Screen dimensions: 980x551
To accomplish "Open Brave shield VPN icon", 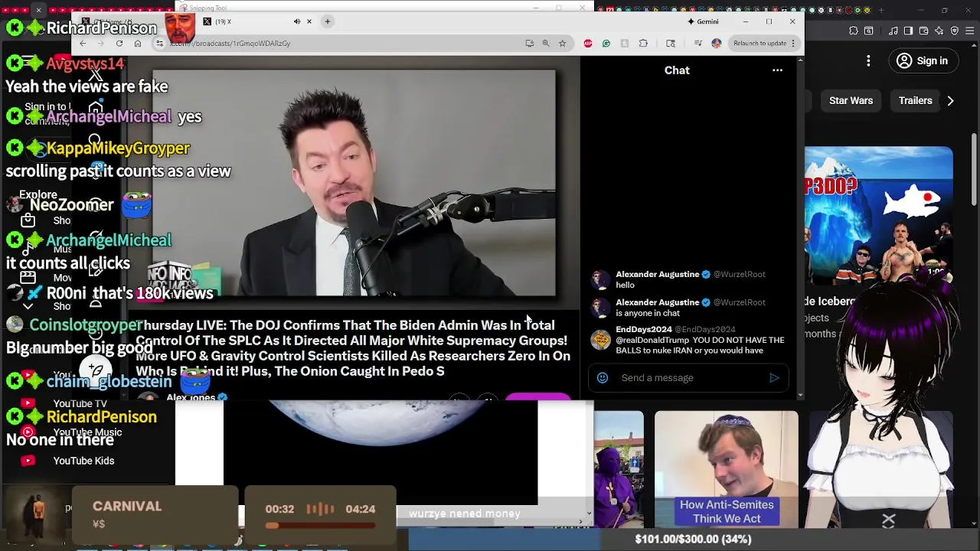I will pyautogui.click(x=954, y=31).
